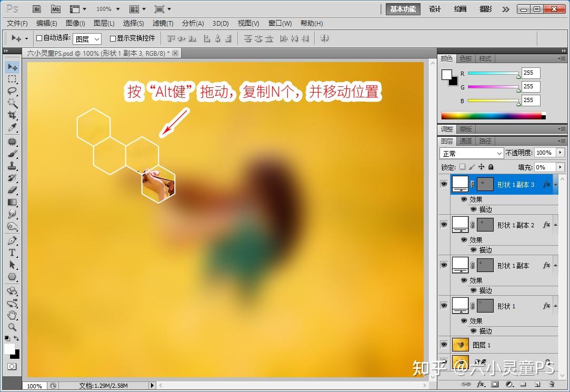This screenshot has height=392, width=570.
Task: Switch to the 通道 tab
Action: pos(466,141)
